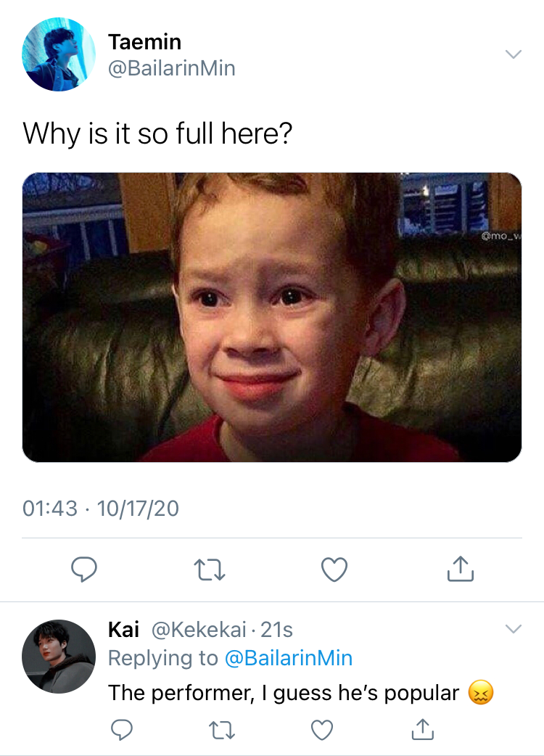Reply to Kai's comment
Viewport: 544px width, 756px height.
(x=121, y=729)
